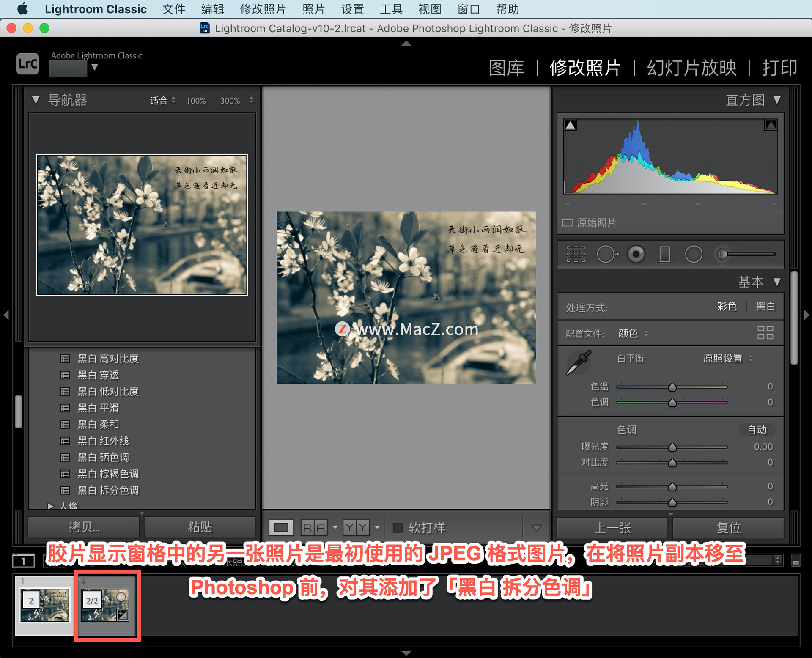This screenshot has height=658, width=812.
Task: Switch to the 图库 module
Action: click(x=506, y=68)
